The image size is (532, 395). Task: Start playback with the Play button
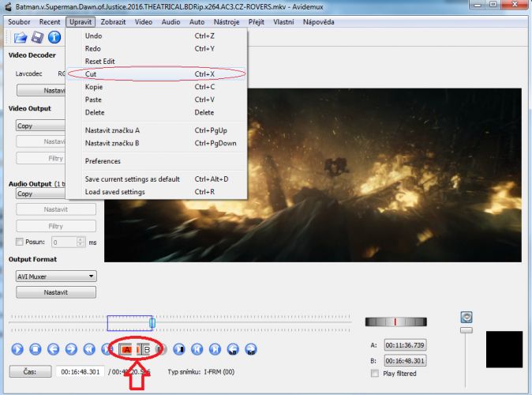click(17, 349)
